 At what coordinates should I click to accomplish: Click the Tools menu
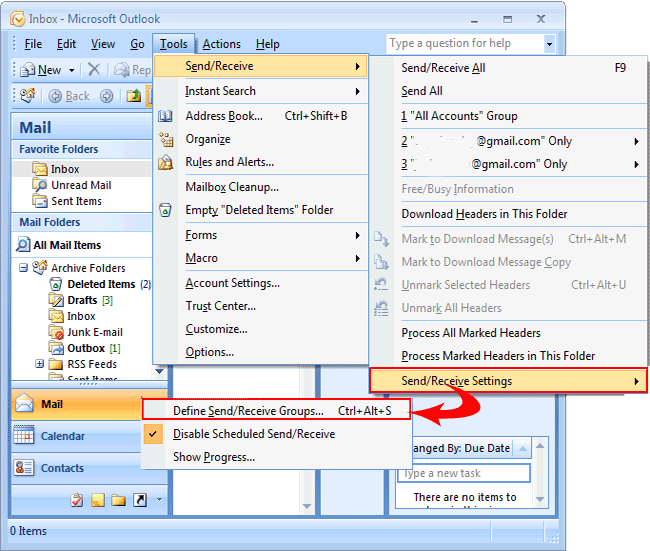pyautogui.click(x=174, y=44)
